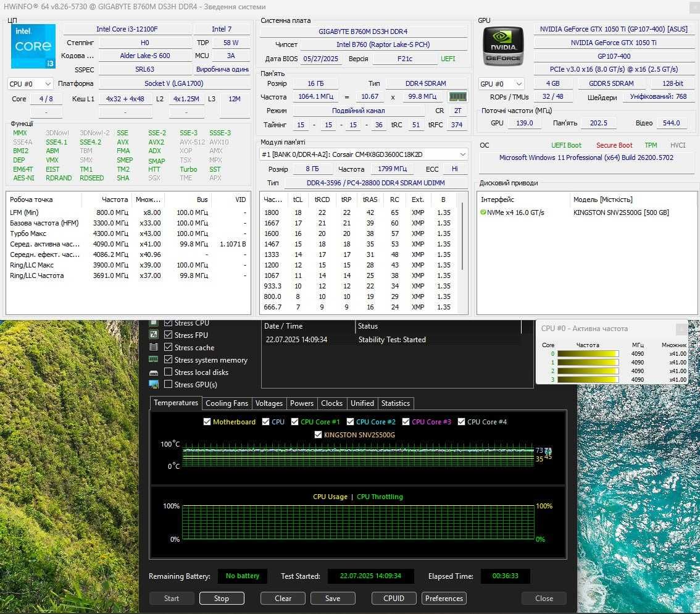Screen dimensions: 700x614
Task: Open the CPUID panel
Action: [x=394, y=599]
